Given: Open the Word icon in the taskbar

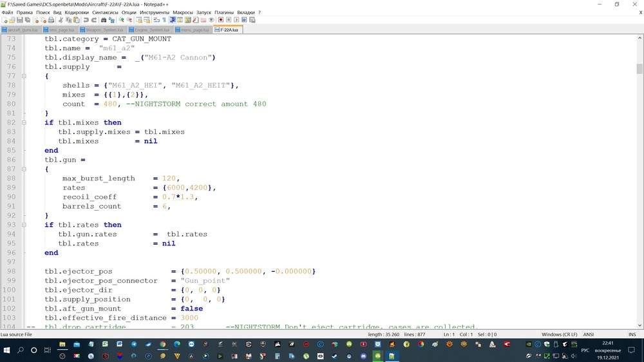Looking at the screenshot, I should coord(120,345).
